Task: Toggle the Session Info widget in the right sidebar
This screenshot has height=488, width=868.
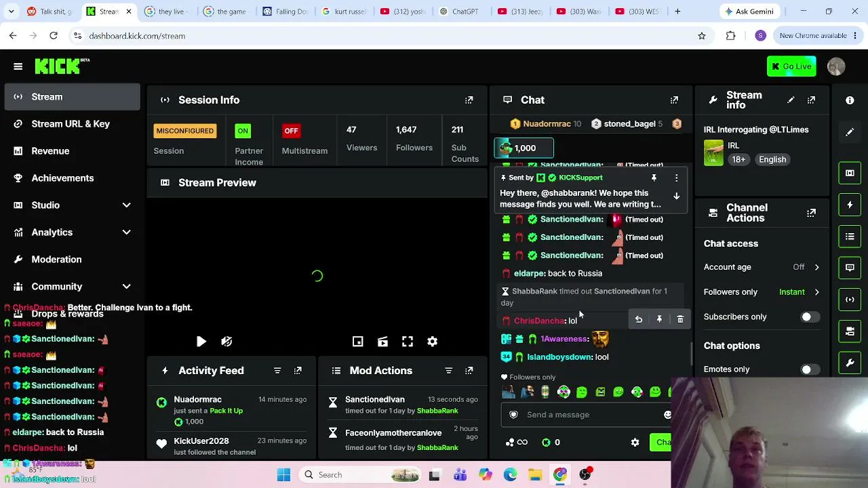Action: pyautogui.click(x=850, y=300)
